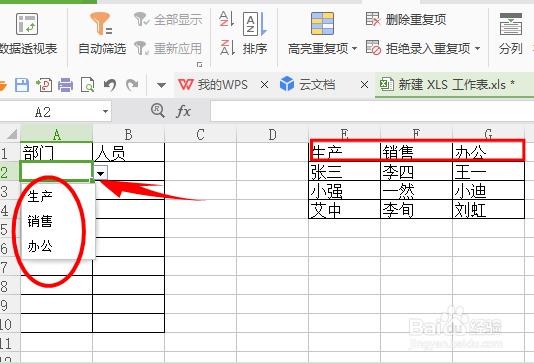
Task: Expand the 拒绝录入重复项 dropdown arrow
Action: (477, 48)
